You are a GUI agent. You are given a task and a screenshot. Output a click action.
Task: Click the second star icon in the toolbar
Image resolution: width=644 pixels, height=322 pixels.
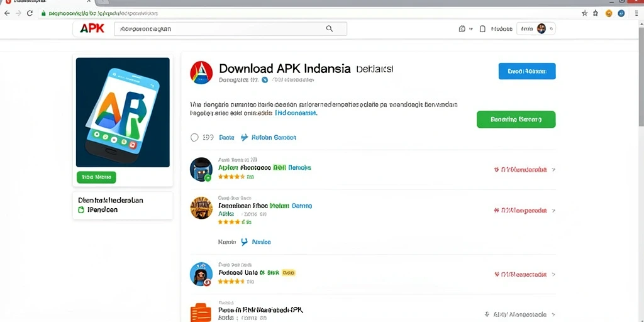(x=596, y=13)
